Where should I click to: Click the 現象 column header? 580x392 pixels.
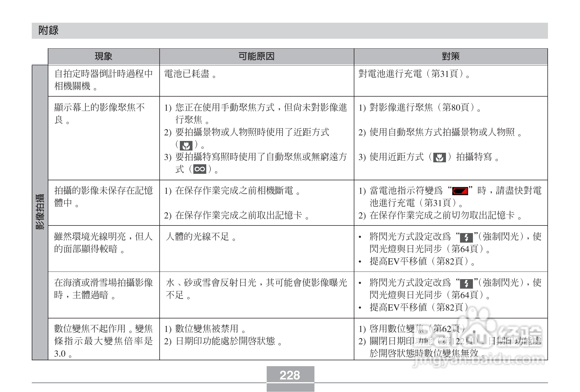tap(103, 56)
